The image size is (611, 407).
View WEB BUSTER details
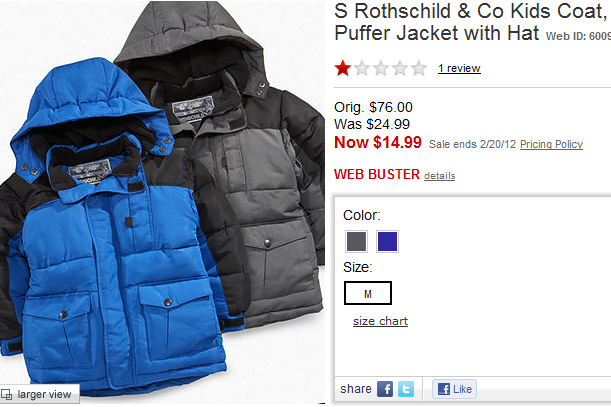pyautogui.click(x=440, y=176)
